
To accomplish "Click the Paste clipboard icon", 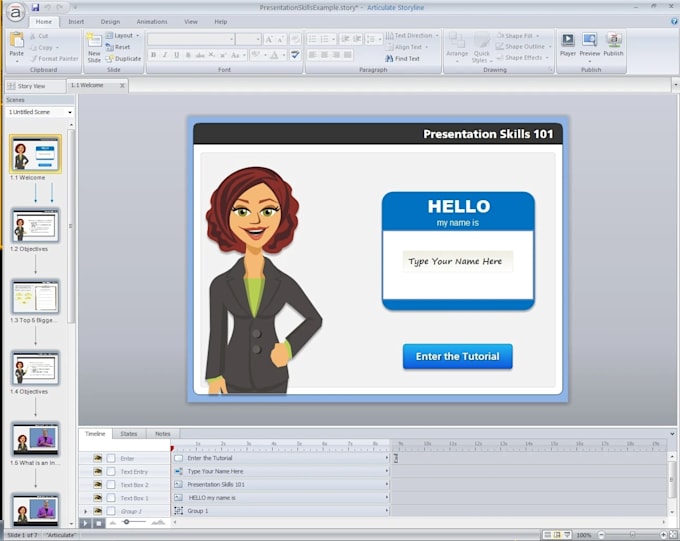I will [16, 40].
